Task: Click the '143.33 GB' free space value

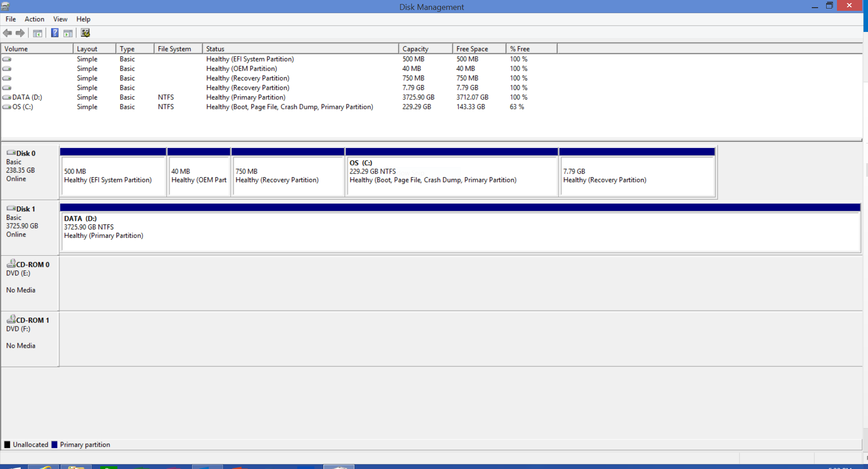Action: coord(470,107)
